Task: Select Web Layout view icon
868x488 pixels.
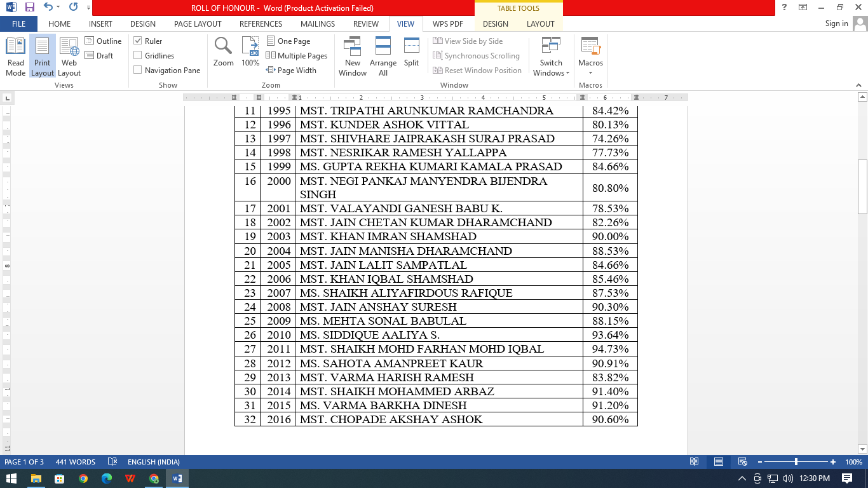Action: 69,56
